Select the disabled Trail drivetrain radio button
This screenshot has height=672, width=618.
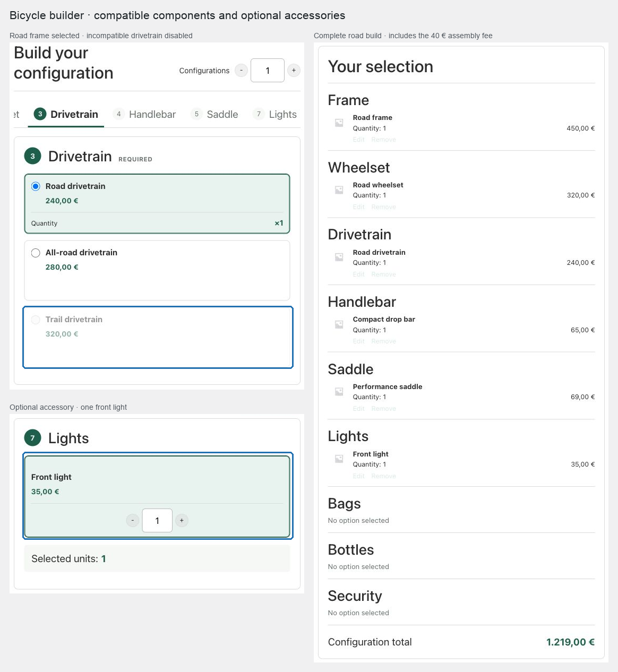point(36,320)
